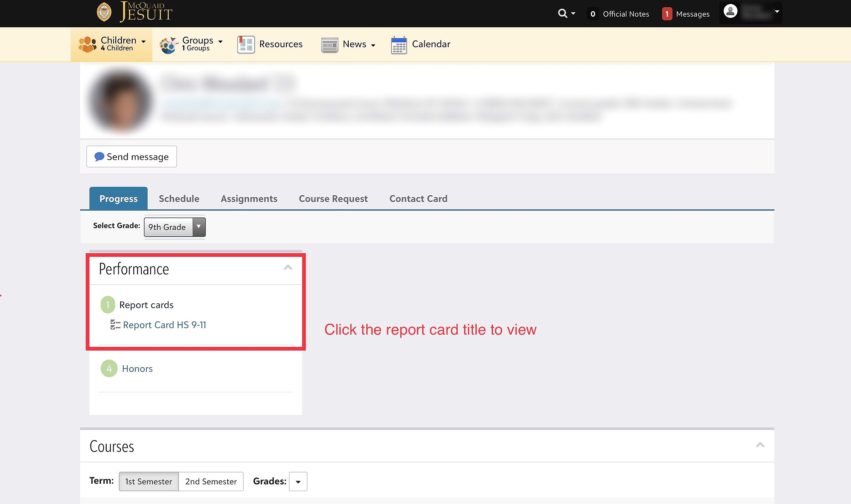
Task: Open the Honors link
Action: 137,368
